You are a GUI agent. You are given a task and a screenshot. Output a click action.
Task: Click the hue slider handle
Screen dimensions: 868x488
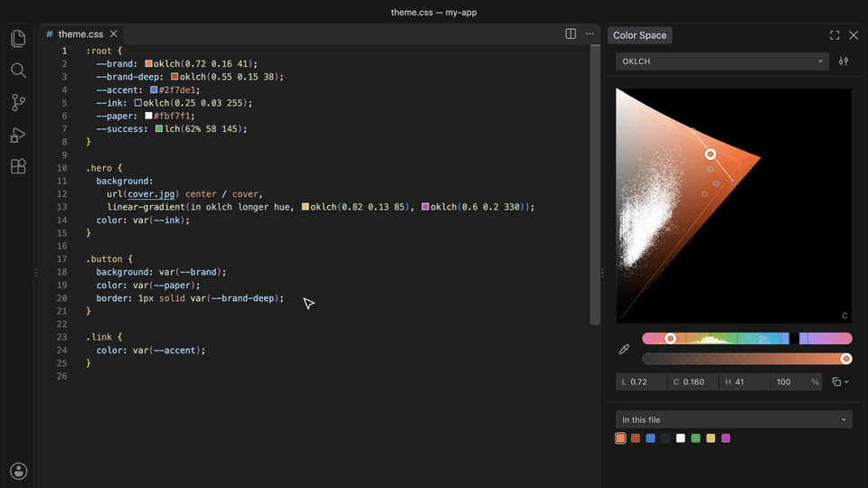(670, 338)
